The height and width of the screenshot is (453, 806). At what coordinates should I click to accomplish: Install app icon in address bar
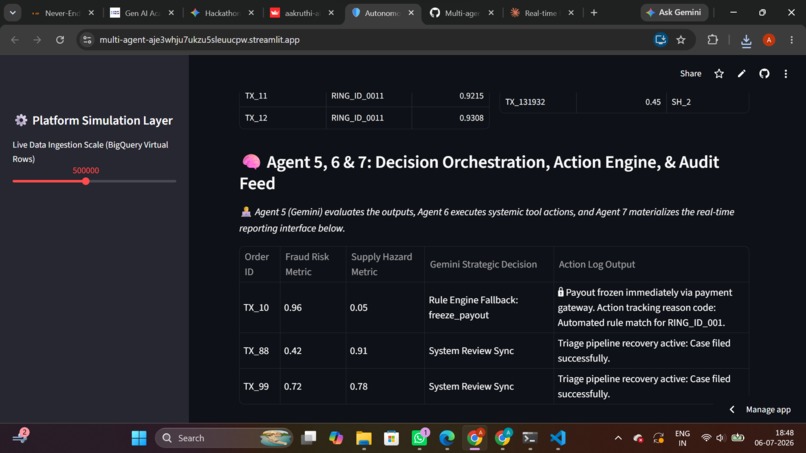[x=661, y=40]
